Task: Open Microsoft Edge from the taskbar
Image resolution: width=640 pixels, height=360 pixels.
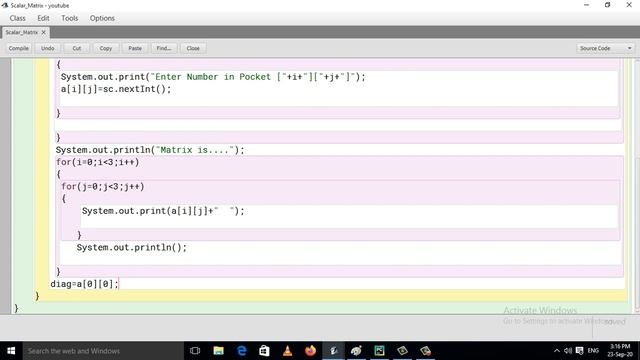Action: coord(242,351)
